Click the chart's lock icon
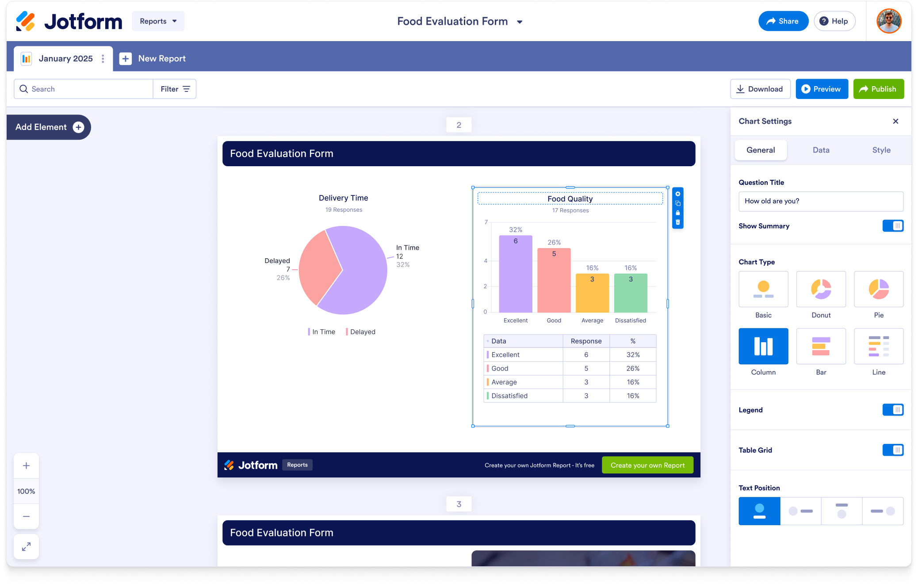The image size is (918, 588). (677, 213)
